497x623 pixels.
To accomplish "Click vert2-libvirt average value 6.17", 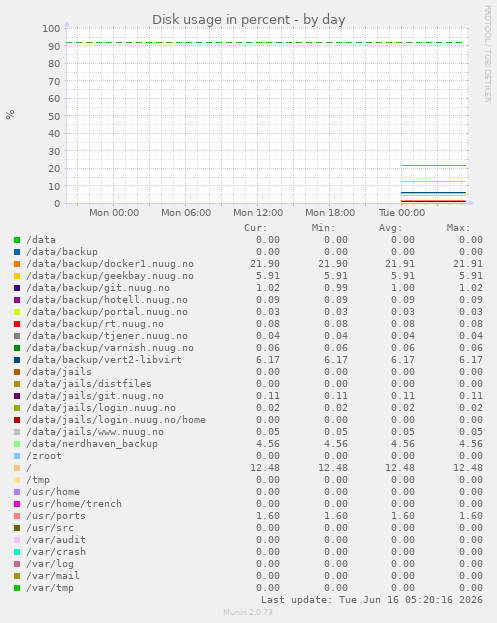I will 403,360.
